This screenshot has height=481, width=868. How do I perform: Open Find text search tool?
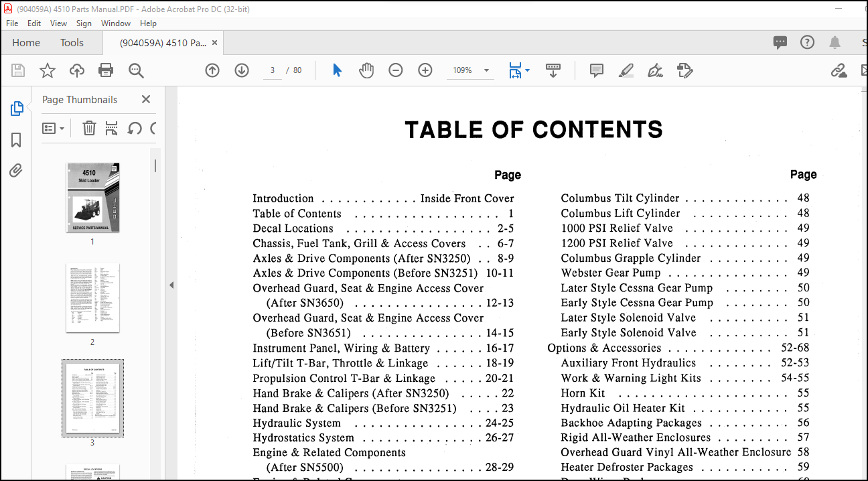(x=136, y=70)
